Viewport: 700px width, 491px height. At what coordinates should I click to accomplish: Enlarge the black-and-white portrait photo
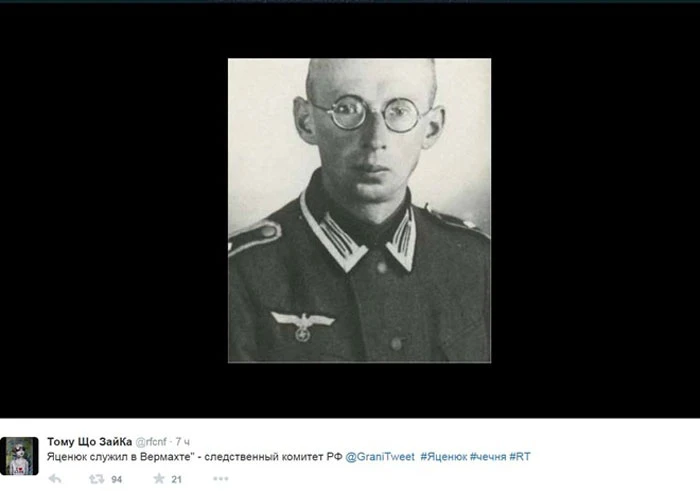point(359,210)
